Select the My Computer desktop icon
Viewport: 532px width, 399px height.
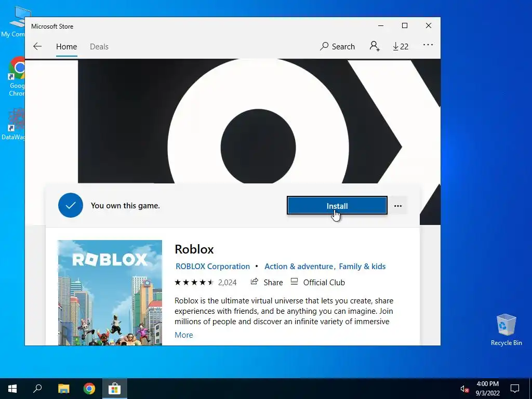[14, 22]
